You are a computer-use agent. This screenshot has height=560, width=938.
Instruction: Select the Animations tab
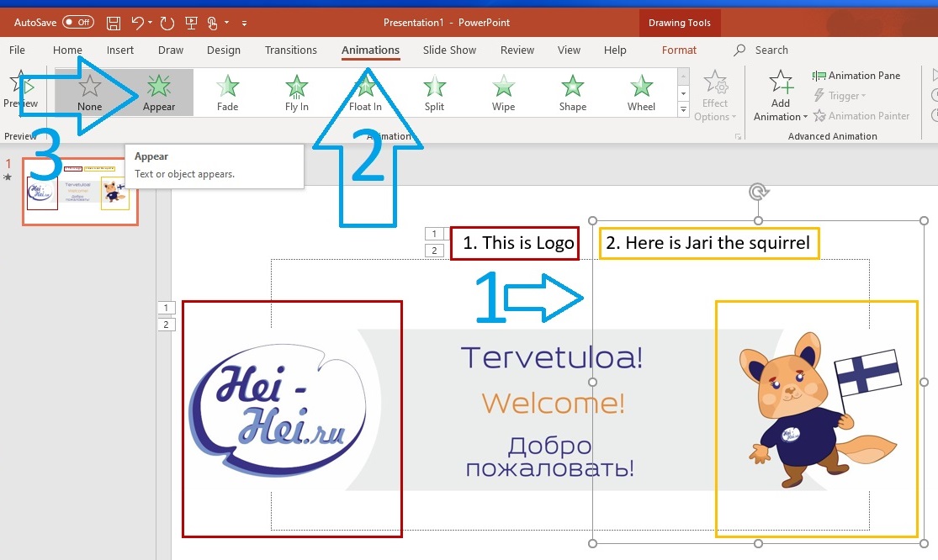pos(370,50)
